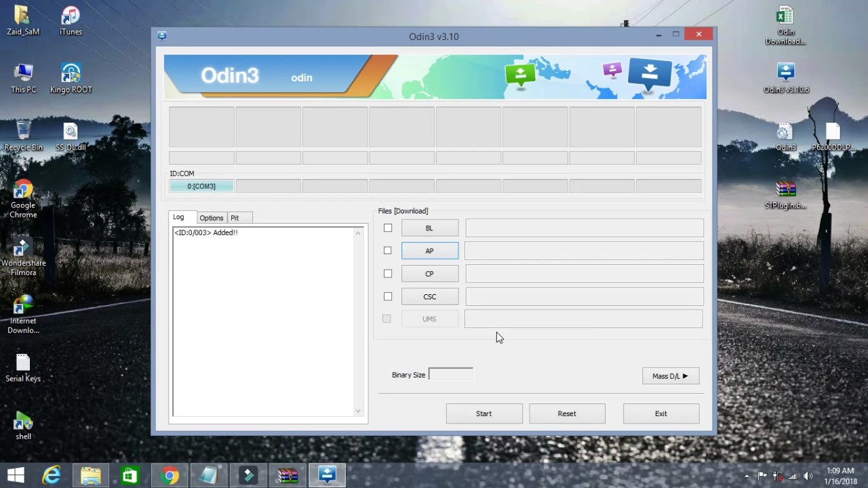The image size is (868, 488).
Task: Open the Serial Keys text file
Action: pyautogui.click(x=23, y=368)
